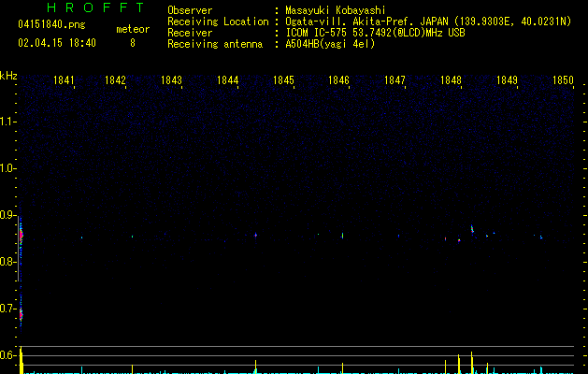Click the 1850 time axis label
The image size is (588, 374).
pos(563,80)
